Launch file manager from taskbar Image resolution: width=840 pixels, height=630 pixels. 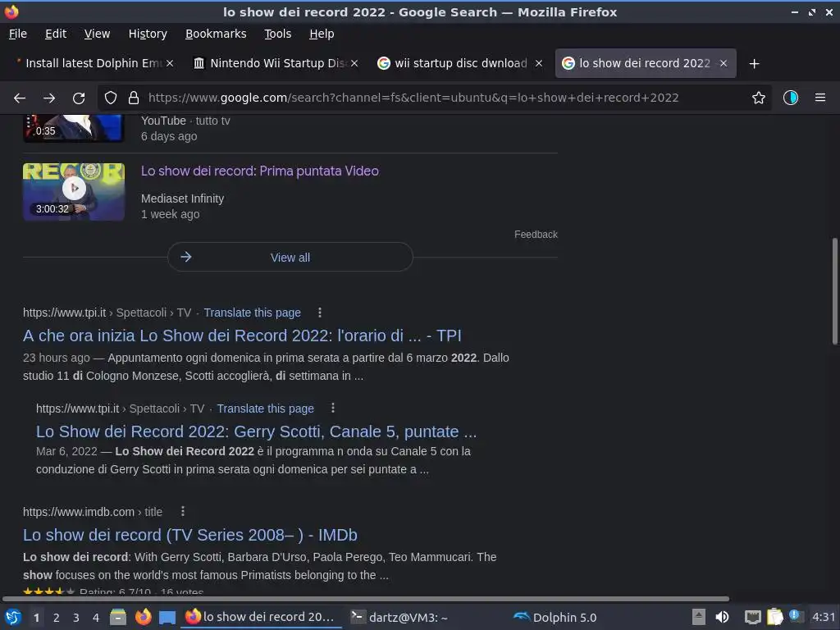point(118,617)
